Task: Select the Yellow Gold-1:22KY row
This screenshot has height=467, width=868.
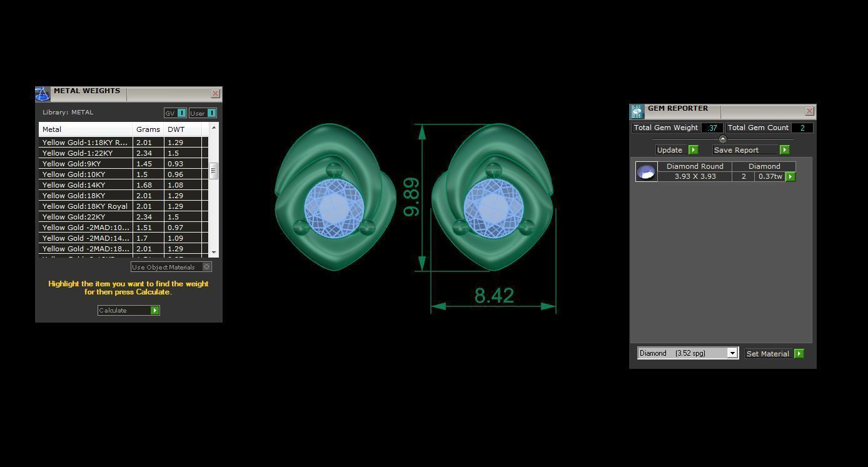Action: pos(123,153)
